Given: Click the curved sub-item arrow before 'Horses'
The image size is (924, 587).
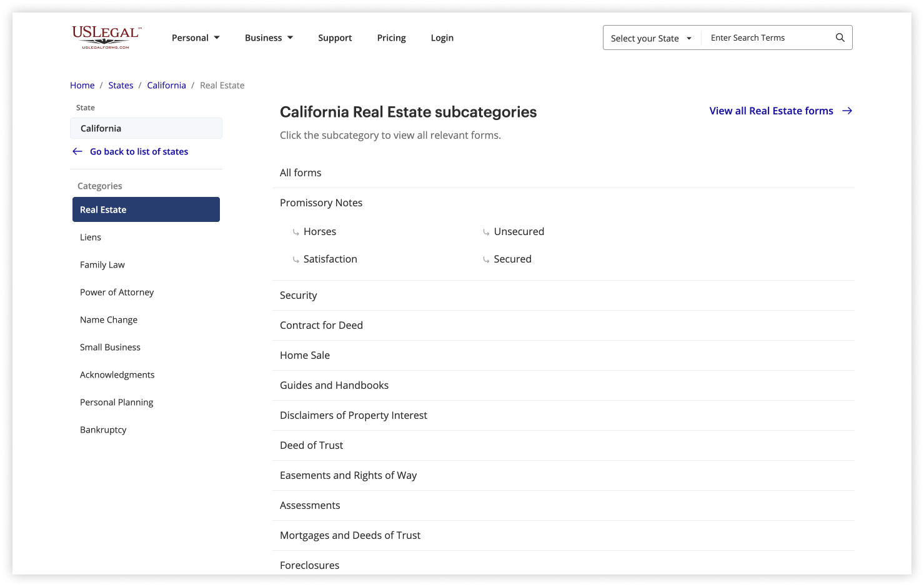Looking at the screenshot, I should tap(296, 232).
